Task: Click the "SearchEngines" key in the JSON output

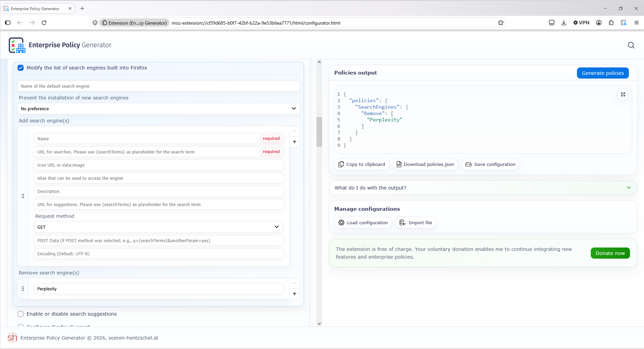Action: [379, 107]
